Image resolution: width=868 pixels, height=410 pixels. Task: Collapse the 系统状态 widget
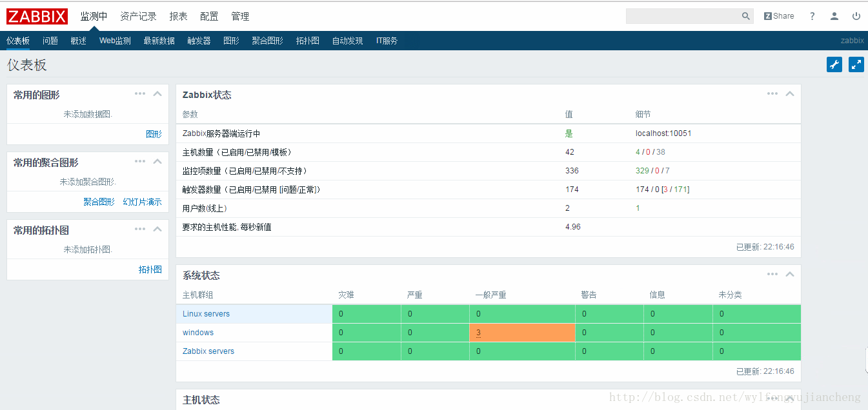(x=789, y=274)
